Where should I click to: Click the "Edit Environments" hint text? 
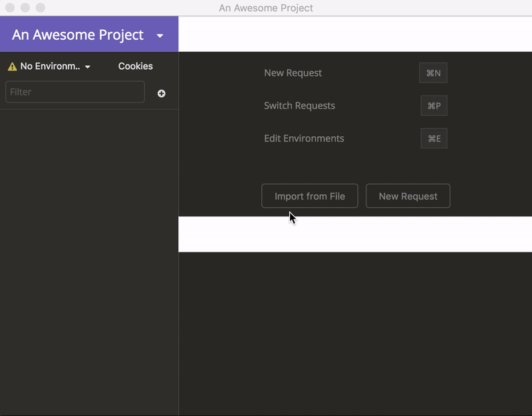coord(304,138)
